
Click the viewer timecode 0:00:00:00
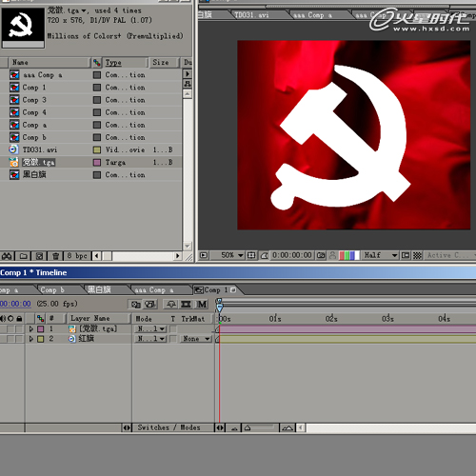click(292, 255)
